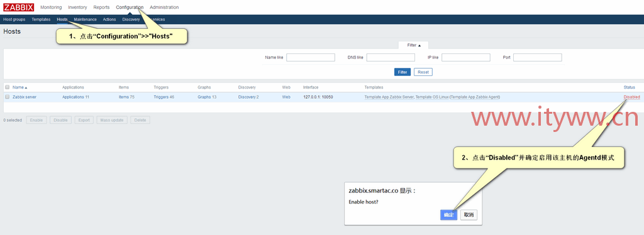Go to Maintenance submenu

pos(85,19)
